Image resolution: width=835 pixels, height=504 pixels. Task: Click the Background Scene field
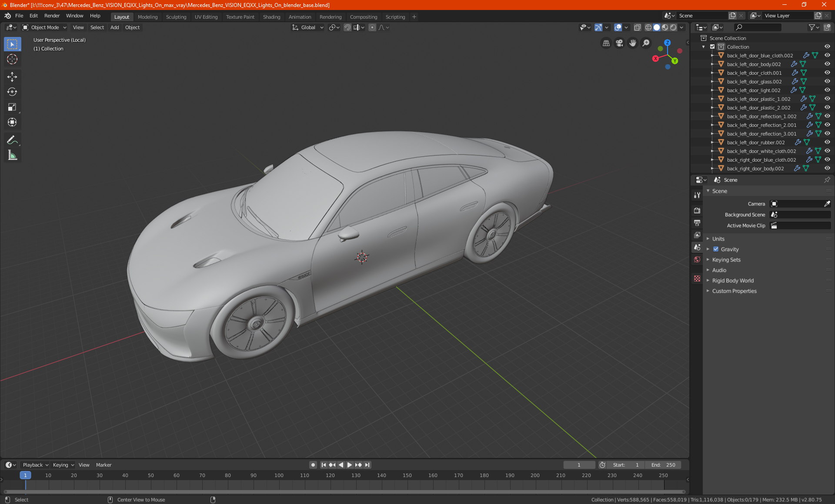coord(800,215)
